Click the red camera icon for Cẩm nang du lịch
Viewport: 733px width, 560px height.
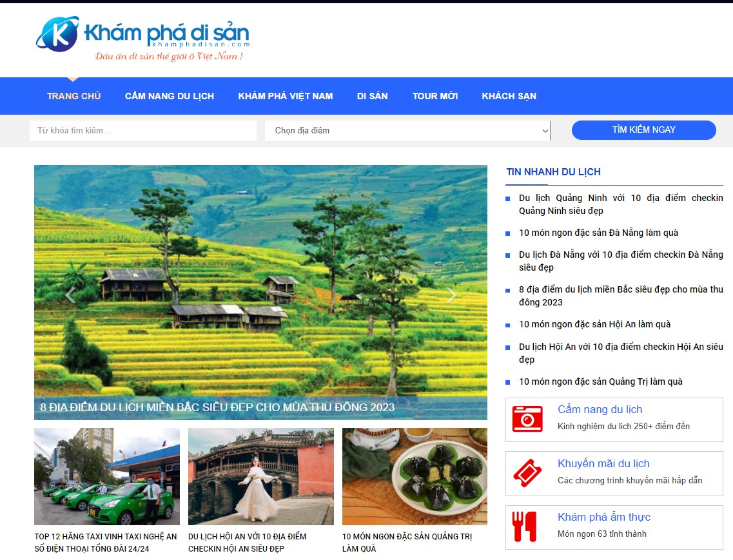(x=527, y=419)
